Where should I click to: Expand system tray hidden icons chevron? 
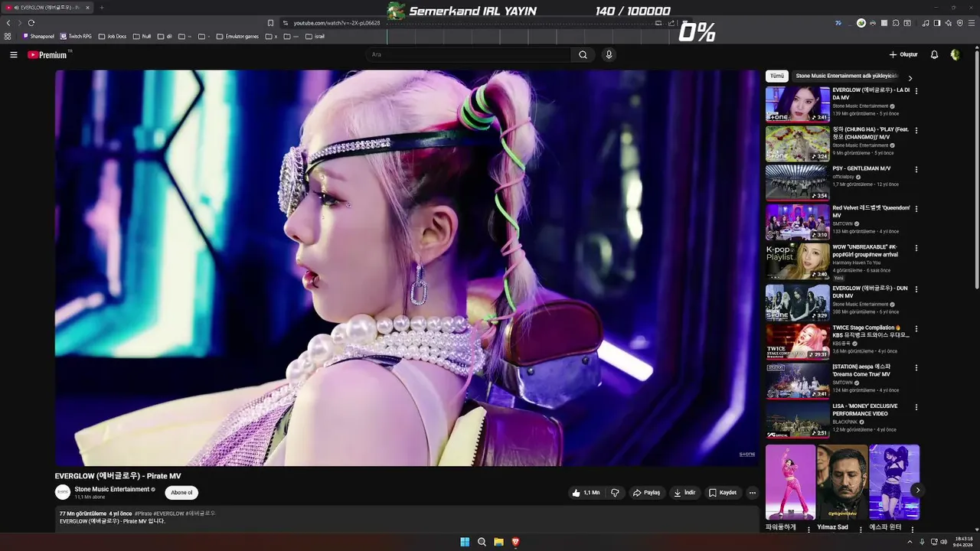pos(910,542)
